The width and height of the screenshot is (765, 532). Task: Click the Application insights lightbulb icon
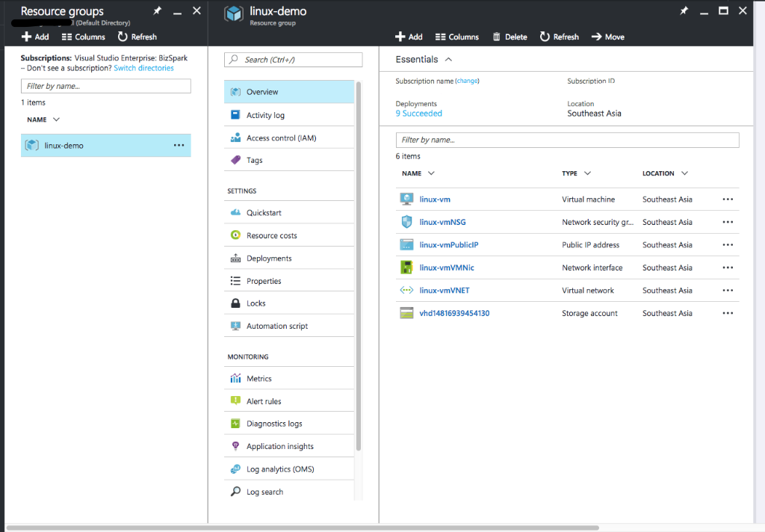235,446
